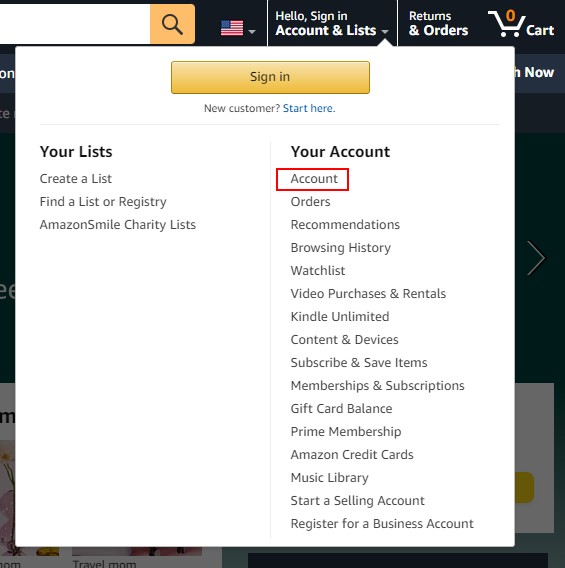Open Orders in the account menu
The width and height of the screenshot is (565, 568).
click(x=310, y=202)
